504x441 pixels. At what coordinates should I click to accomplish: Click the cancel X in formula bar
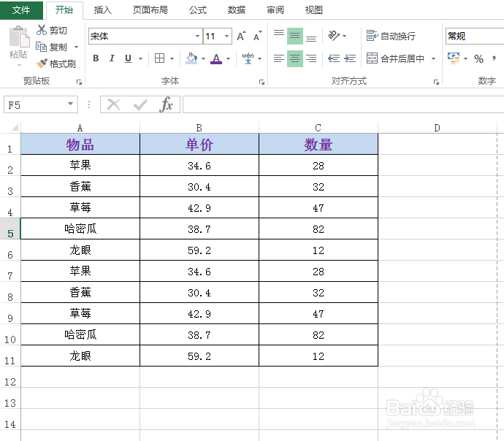coord(113,104)
